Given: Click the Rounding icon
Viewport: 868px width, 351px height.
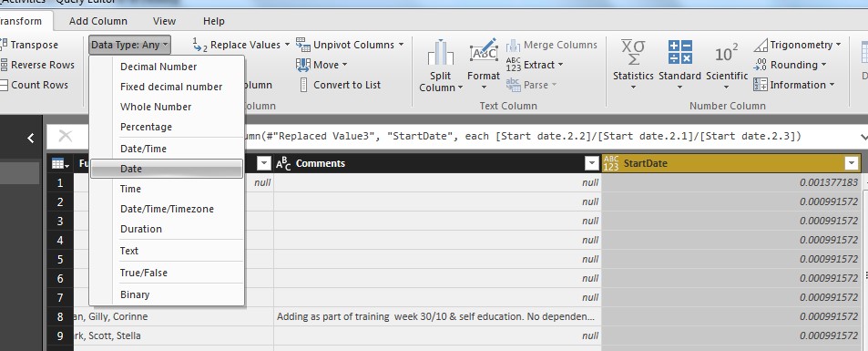Looking at the screenshot, I should 760,65.
